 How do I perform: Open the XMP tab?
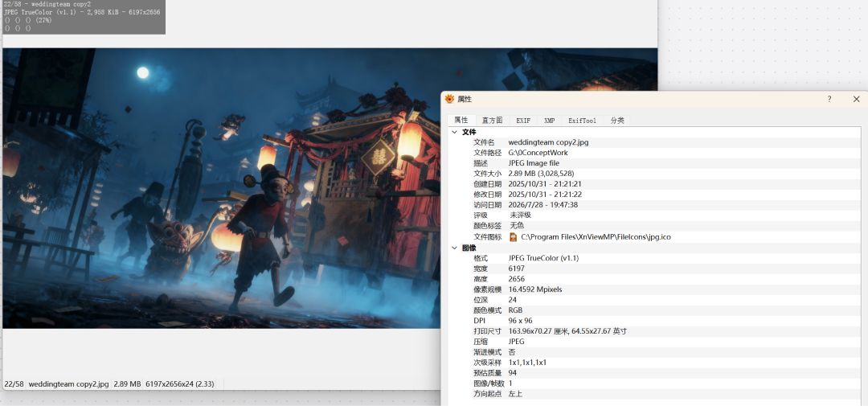[549, 121]
